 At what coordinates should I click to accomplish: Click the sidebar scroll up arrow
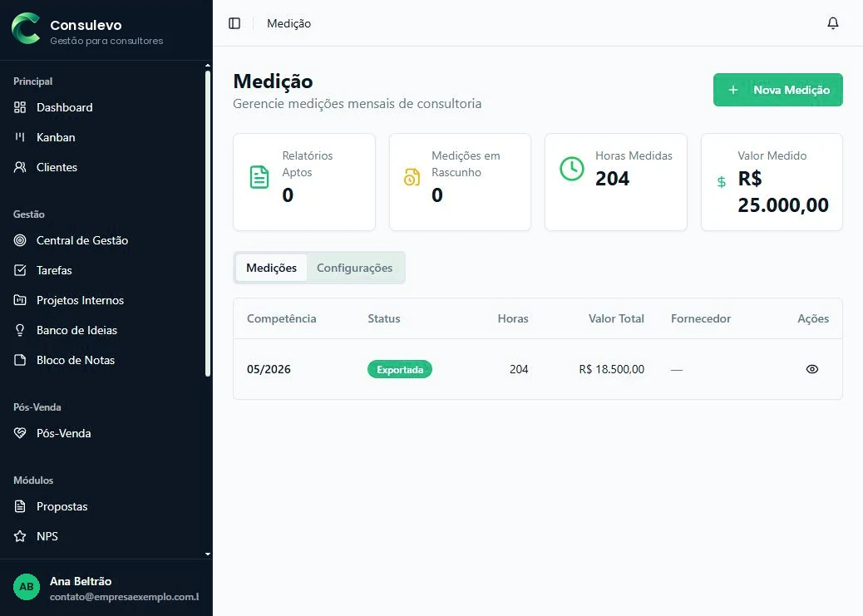[x=208, y=66]
